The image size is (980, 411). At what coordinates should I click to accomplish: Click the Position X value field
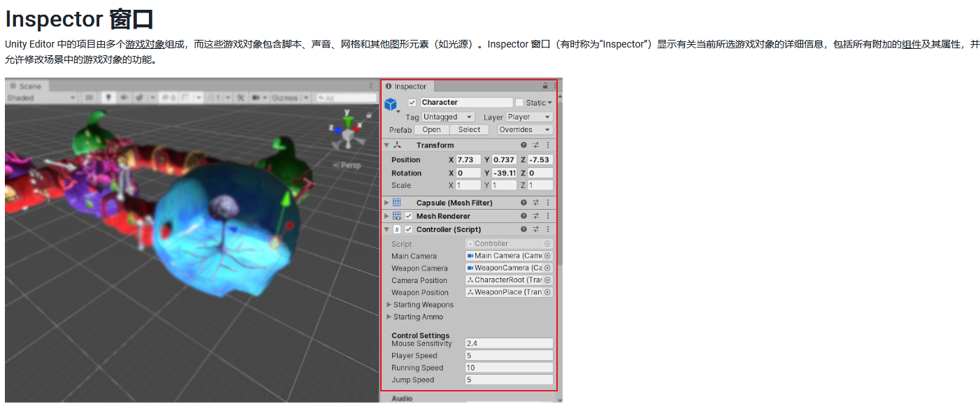point(468,159)
